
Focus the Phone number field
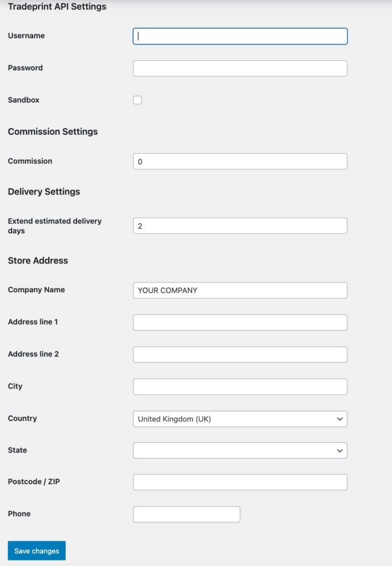pos(186,514)
